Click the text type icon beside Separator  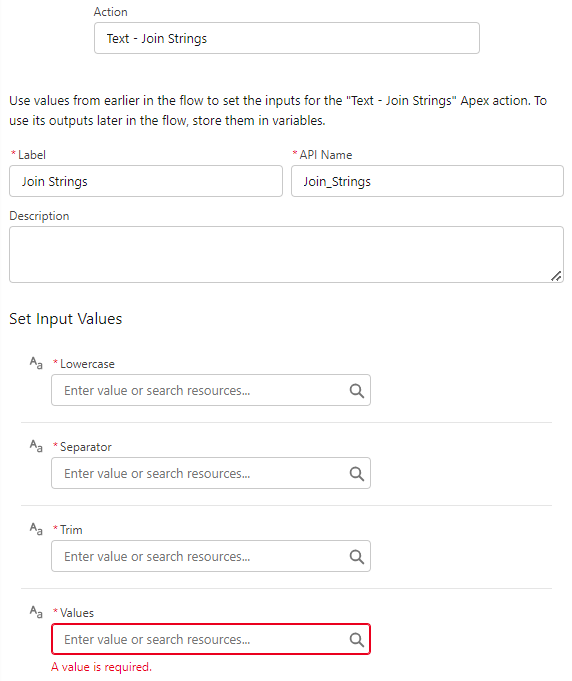pos(36,446)
